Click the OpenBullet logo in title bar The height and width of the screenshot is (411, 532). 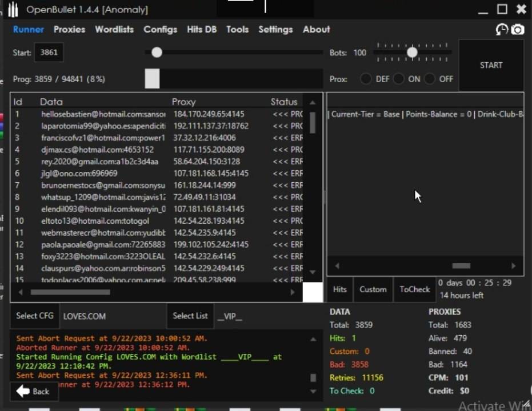(13, 9)
